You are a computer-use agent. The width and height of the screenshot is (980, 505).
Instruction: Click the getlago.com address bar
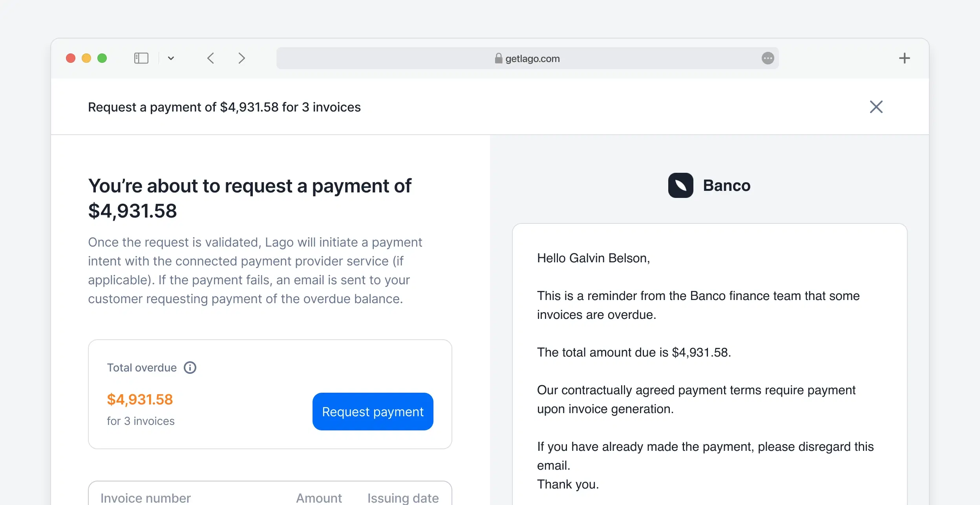pyautogui.click(x=527, y=58)
